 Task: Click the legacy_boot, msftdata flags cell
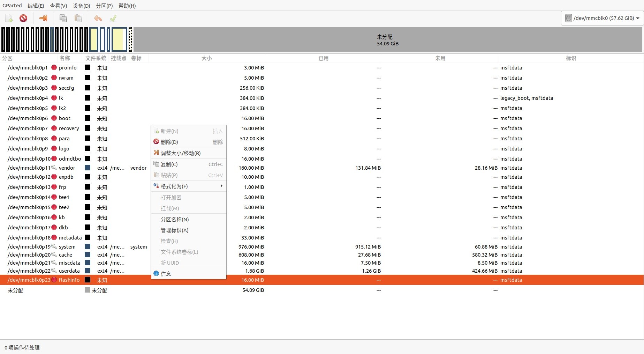(x=526, y=98)
